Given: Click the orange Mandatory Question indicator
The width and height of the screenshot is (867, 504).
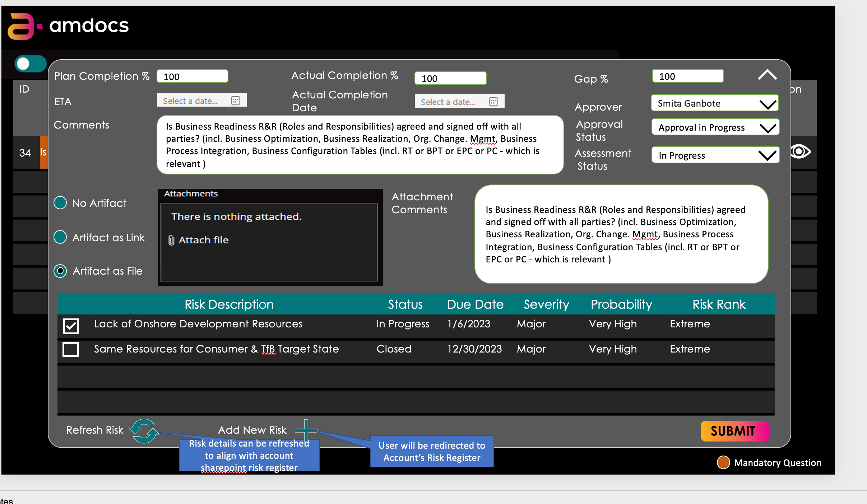Looking at the screenshot, I should (x=723, y=462).
